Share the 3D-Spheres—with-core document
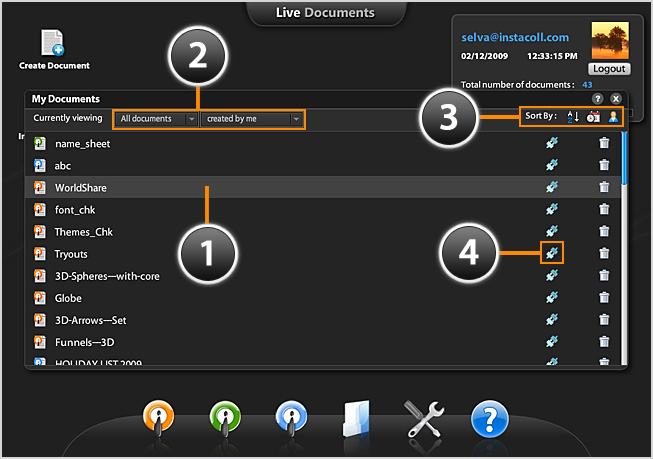The width and height of the screenshot is (653, 459). point(552,275)
